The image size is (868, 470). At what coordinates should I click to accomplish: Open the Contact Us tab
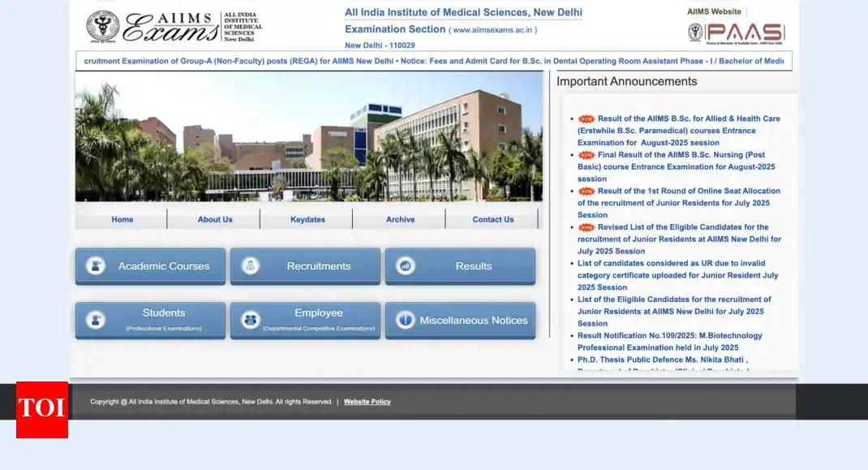click(493, 219)
